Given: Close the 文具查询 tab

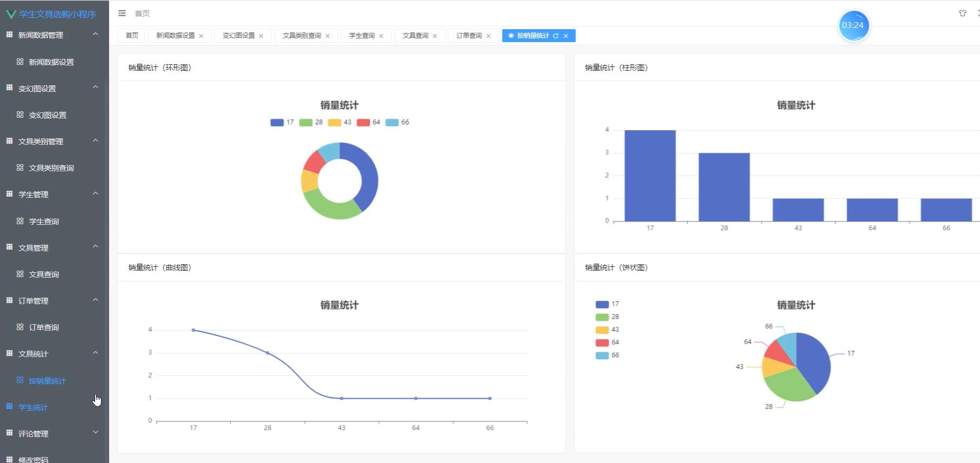Looking at the screenshot, I should (x=435, y=36).
